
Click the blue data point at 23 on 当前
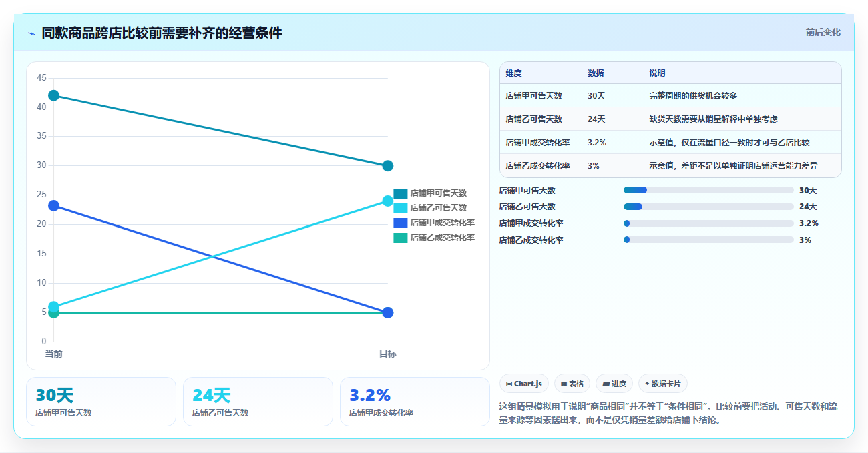53,206
